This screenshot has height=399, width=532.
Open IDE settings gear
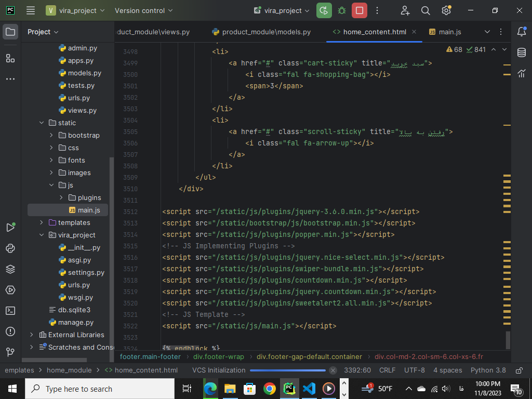(x=446, y=10)
